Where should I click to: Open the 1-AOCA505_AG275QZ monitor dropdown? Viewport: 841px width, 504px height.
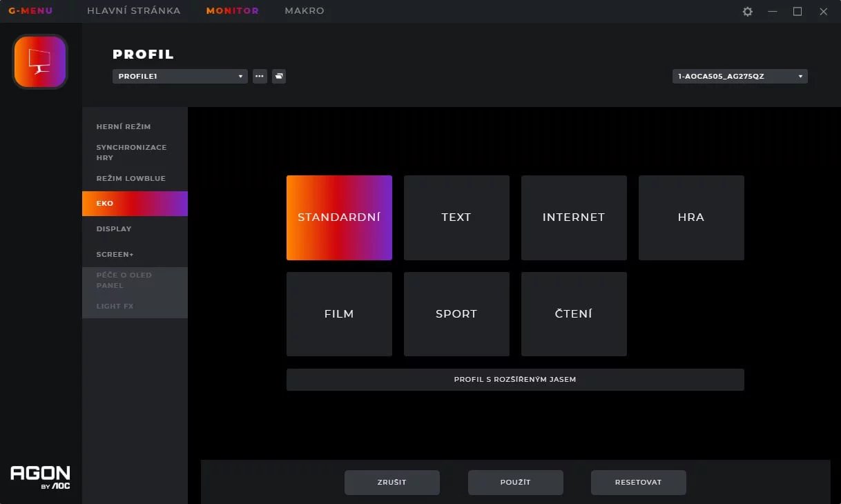pyautogui.click(x=739, y=76)
